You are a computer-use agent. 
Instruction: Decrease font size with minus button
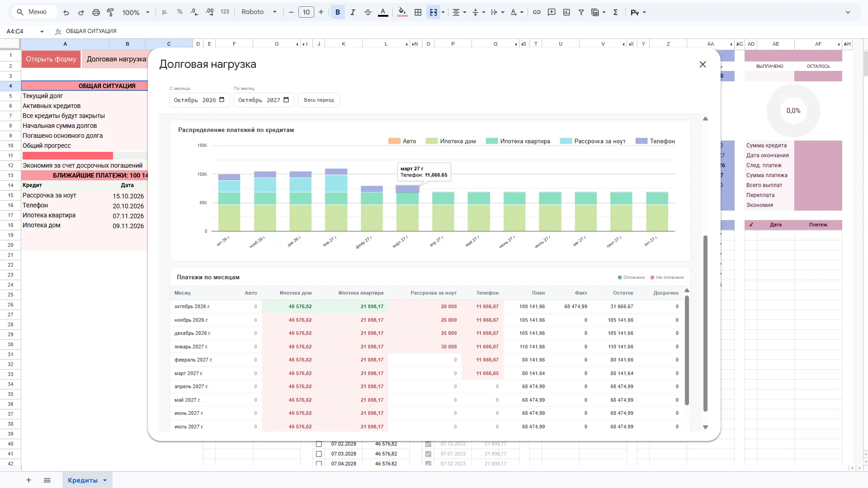pyautogui.click(x=291, y=12)
